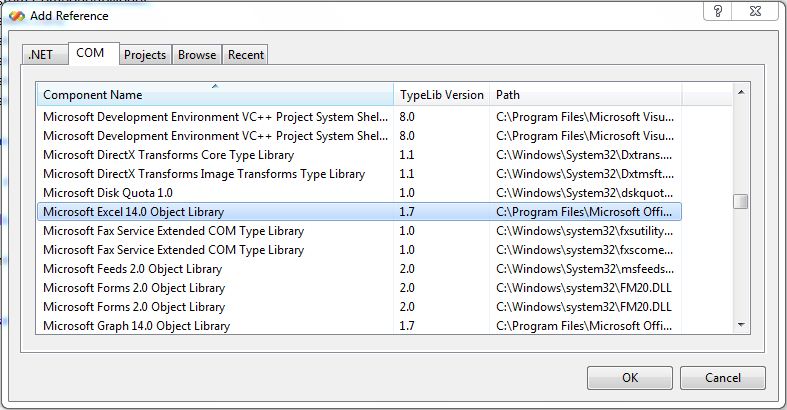Switch to the .NET tab

tap(41, 55)
